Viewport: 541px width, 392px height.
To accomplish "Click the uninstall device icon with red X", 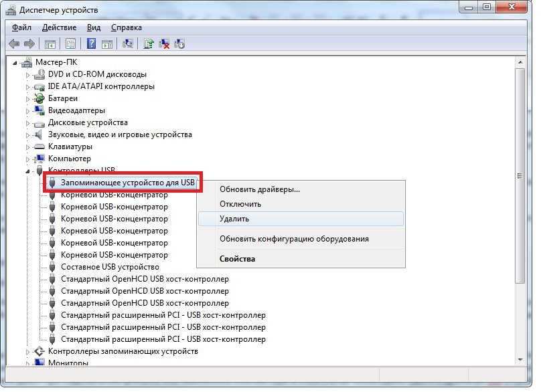I will pyautogui.click(x=164, y=43).
